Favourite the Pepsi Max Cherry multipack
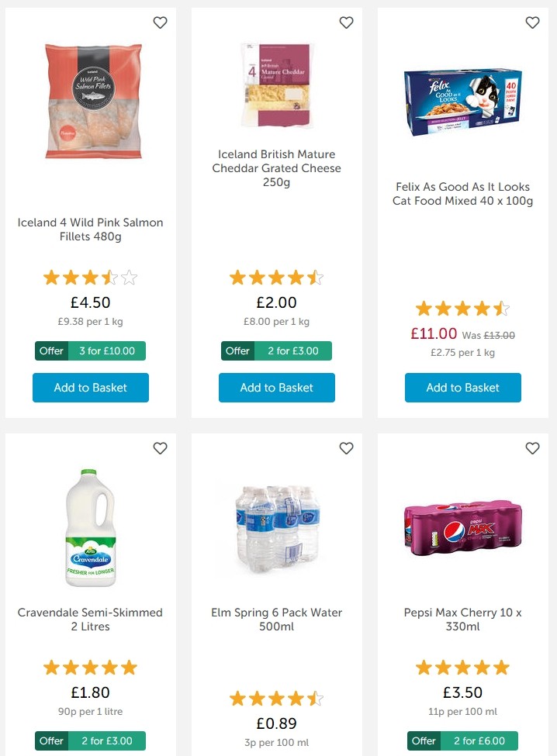 (x=532, y=448)
